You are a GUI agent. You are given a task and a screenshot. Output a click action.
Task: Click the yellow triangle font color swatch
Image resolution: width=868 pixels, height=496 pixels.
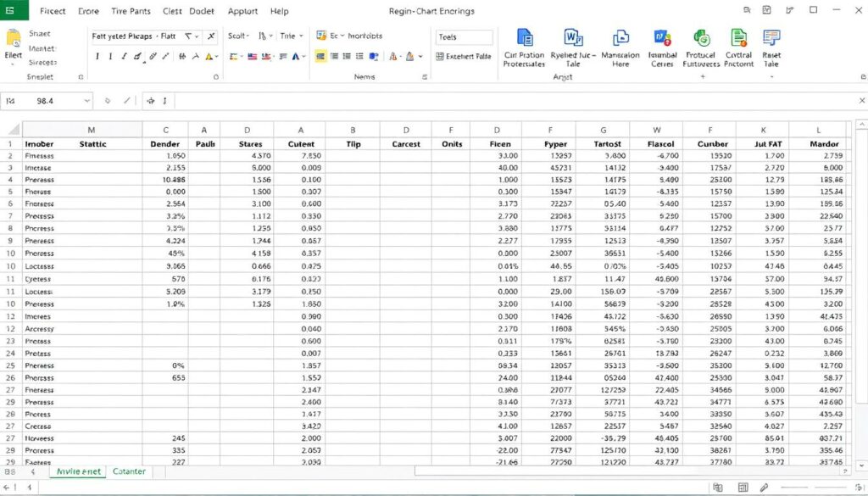tap(209, 57)
